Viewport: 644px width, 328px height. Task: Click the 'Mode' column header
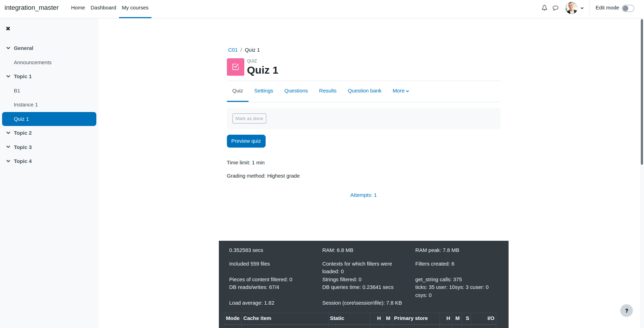232,318
